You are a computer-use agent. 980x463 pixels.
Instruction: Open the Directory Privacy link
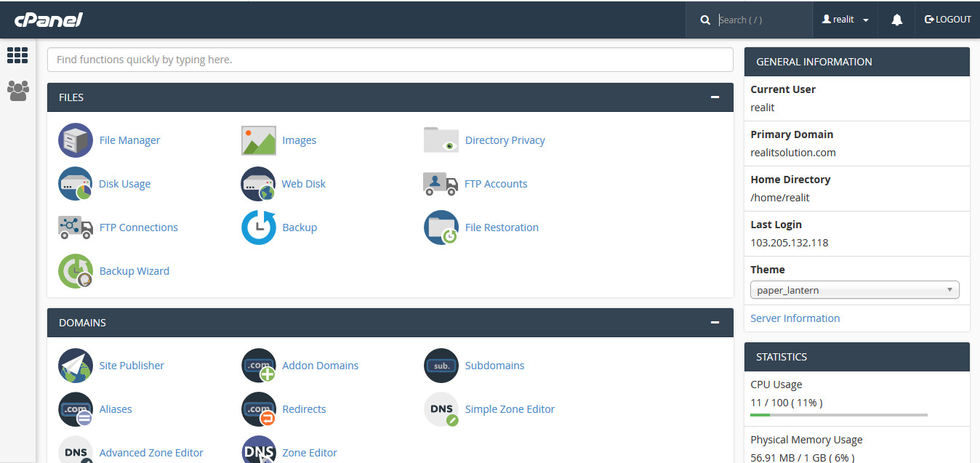click(x=505, y=140)
